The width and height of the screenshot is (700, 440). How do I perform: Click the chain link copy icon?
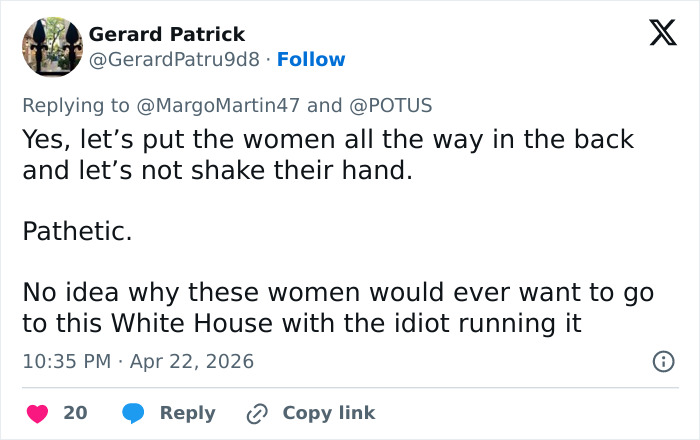258,412
